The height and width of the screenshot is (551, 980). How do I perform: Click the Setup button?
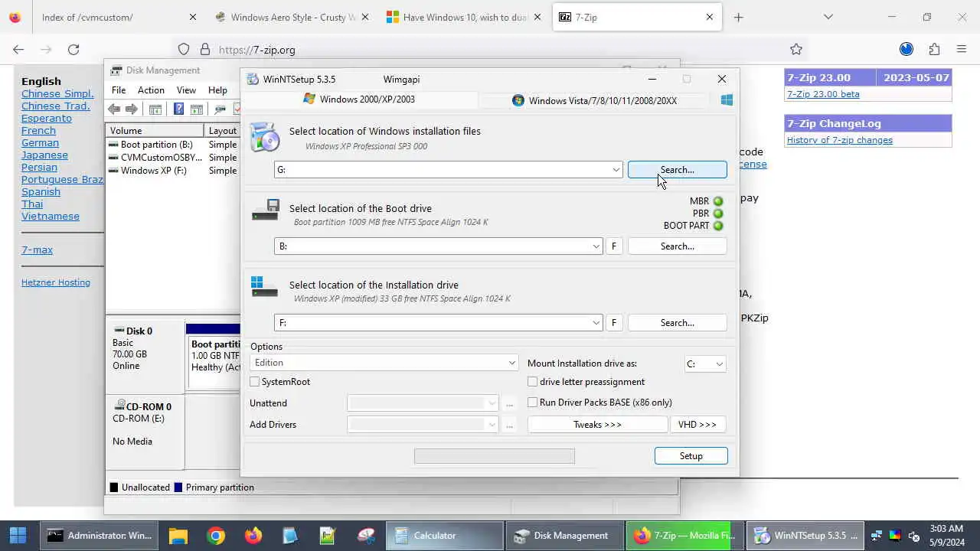coord(691,456)
